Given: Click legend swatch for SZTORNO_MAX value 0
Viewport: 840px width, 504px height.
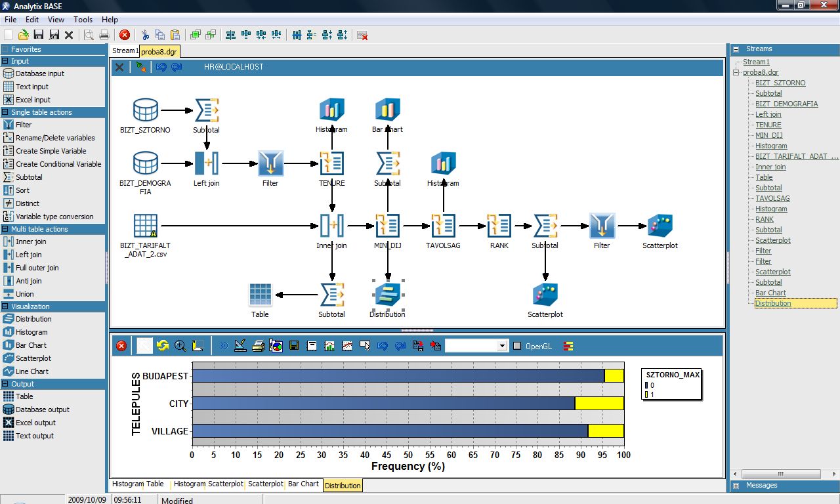Looking at the screenshot, I should (x=646, y=385).
